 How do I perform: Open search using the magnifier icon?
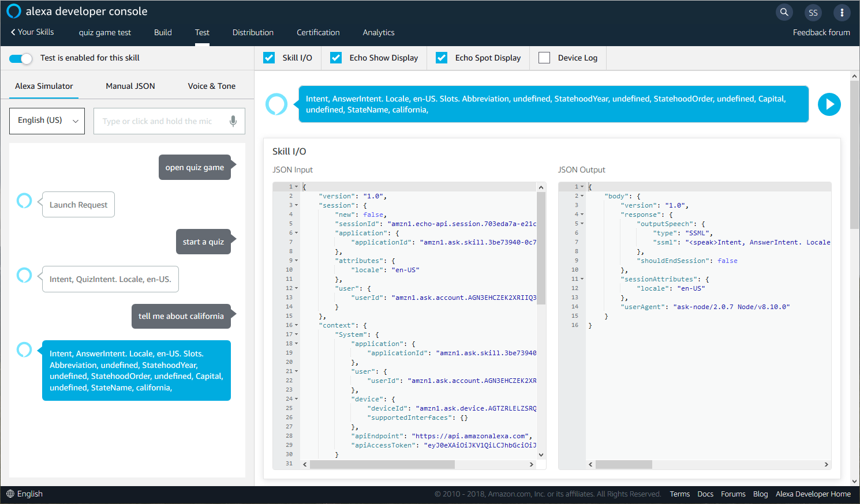pos(784,12)
